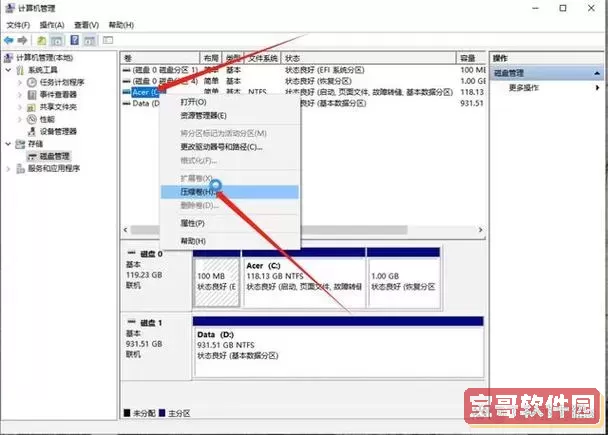Open the 操作(A) menu
The height and width of the screenshot is (435, 608).
click(52, 25)
